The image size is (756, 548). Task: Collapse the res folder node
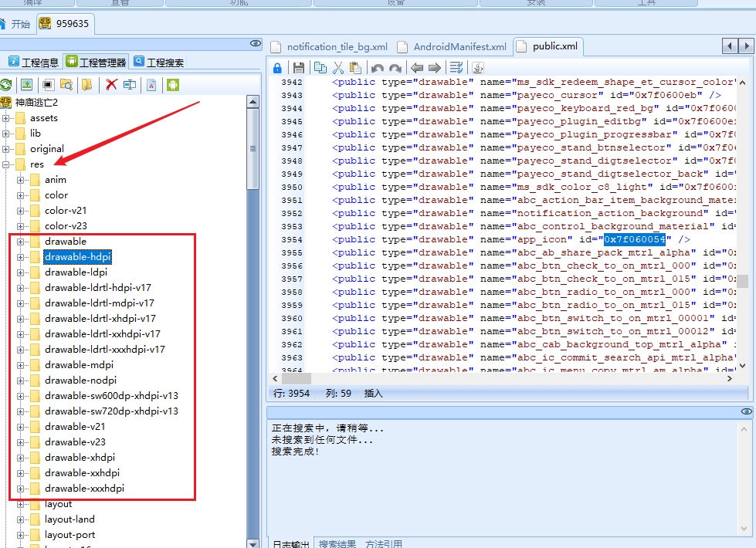(x=5, y=164)
